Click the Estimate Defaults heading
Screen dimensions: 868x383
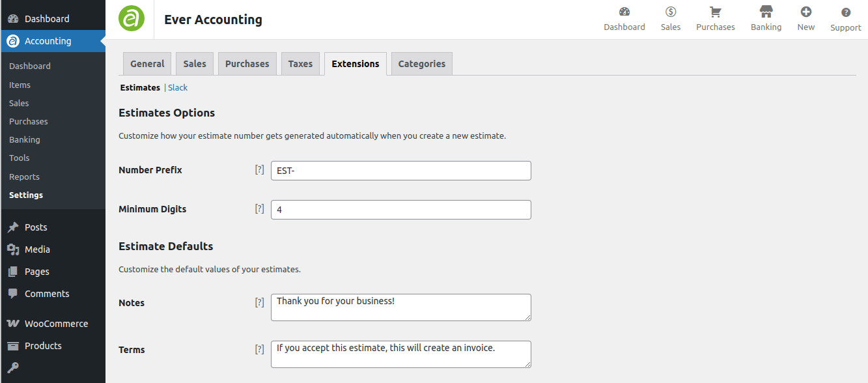166,246
